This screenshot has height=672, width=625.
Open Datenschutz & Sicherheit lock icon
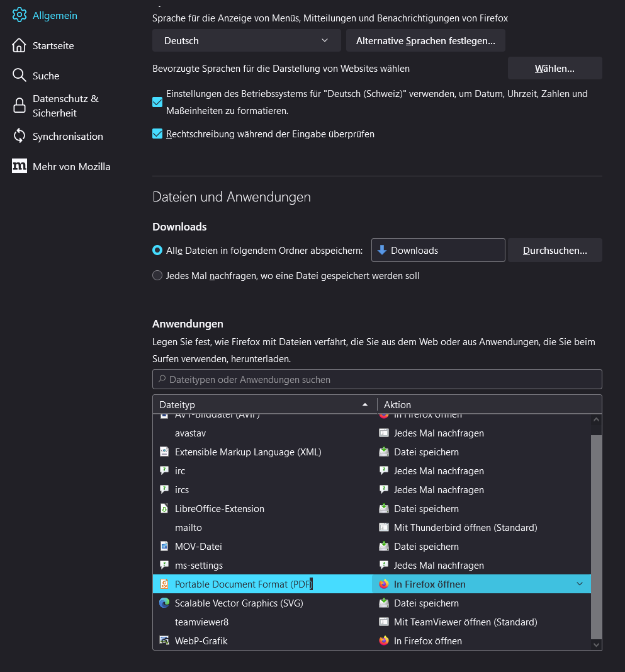coord(20,106)
